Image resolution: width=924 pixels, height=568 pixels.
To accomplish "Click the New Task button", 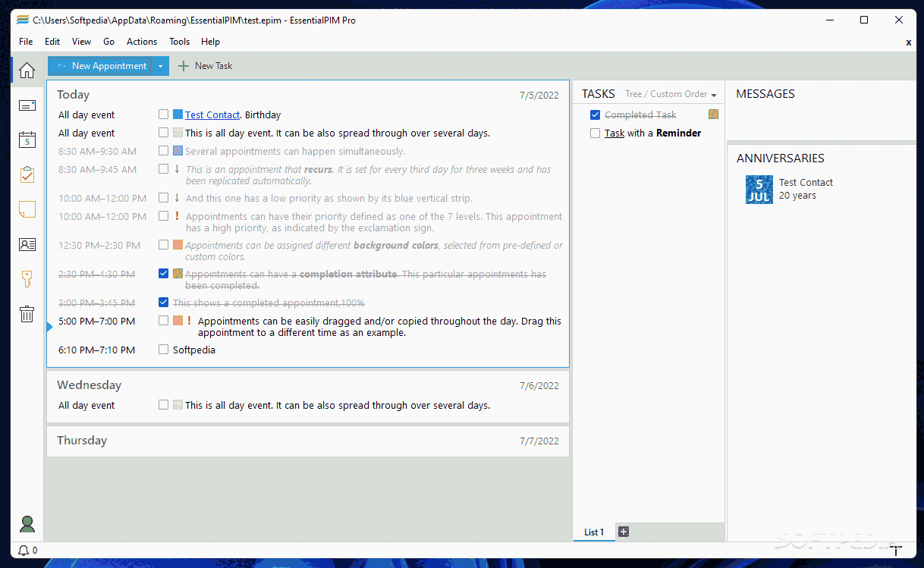I will coord(204,65).
